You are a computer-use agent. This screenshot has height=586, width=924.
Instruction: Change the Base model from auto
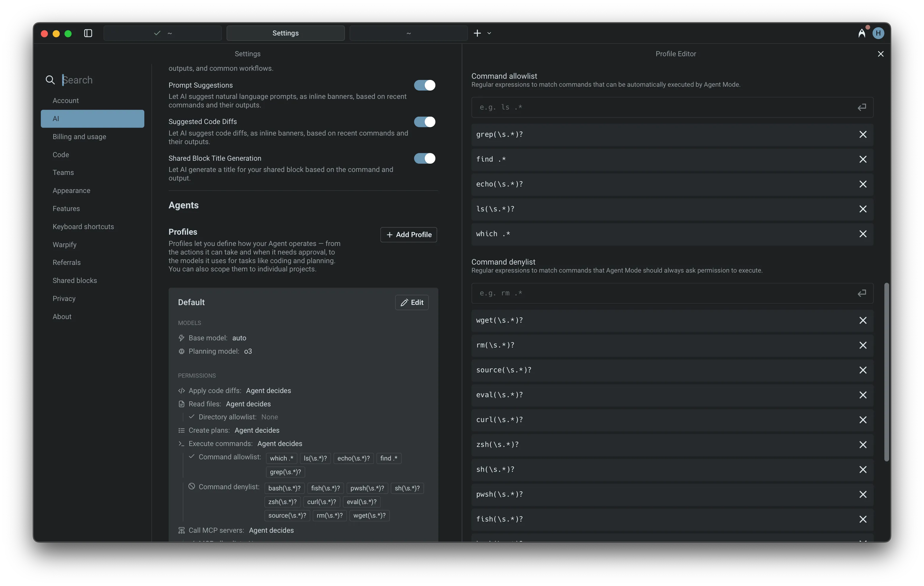tap(239, 338)
